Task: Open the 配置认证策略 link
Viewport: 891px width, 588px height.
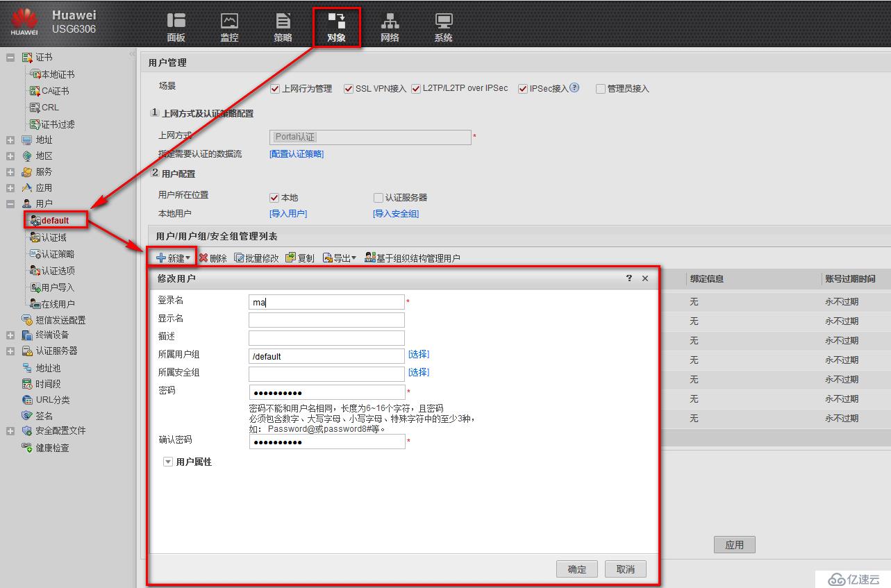Action: (297, 154)
